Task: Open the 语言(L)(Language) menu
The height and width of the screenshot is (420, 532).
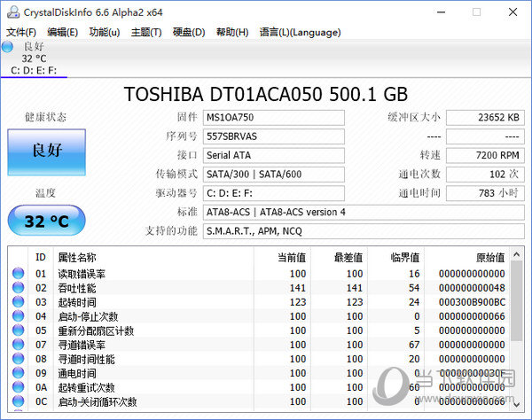Action: [300, 32]
